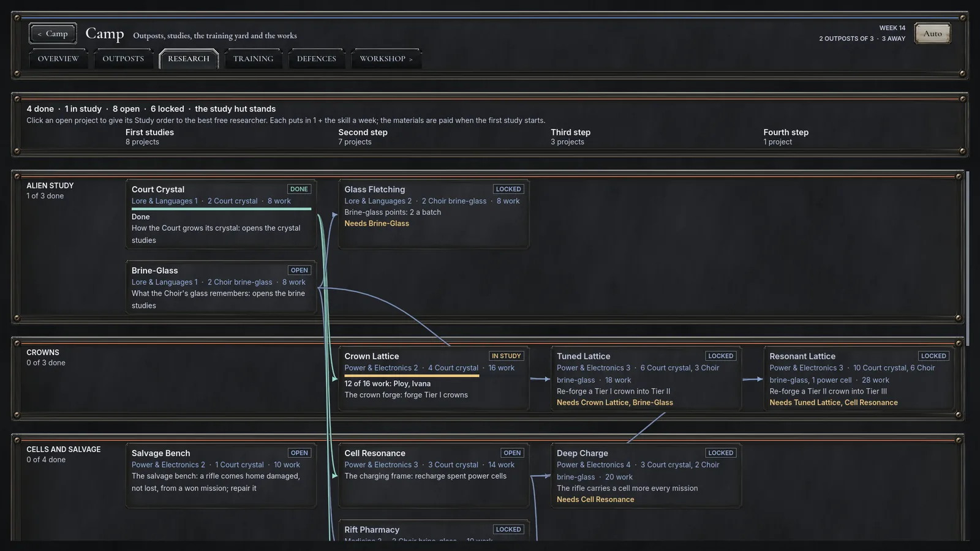This screenshot has height=551, width=980.
Task: Click the LOCKED badge on Rift Pharmacy
Action: [x=508, y=530]
